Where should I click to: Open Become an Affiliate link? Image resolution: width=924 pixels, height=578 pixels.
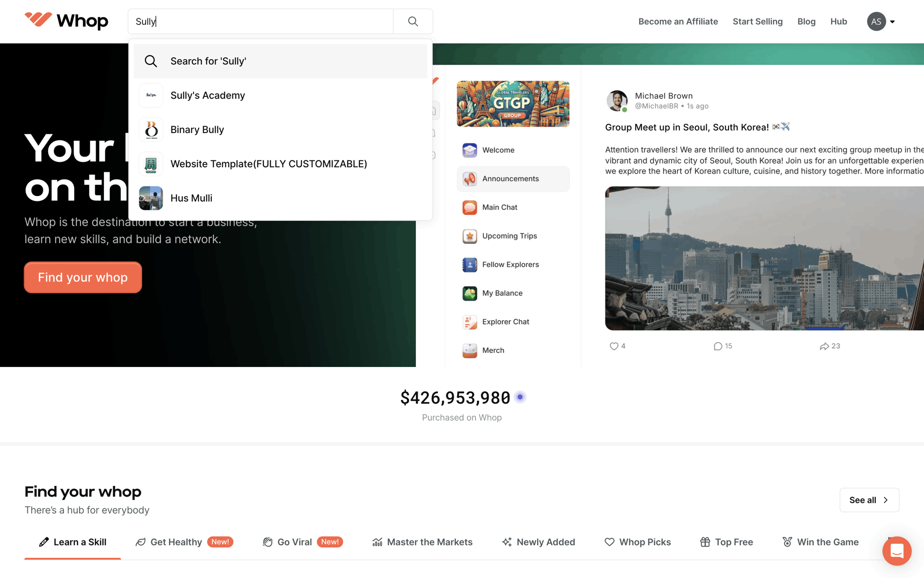(678, 22)
